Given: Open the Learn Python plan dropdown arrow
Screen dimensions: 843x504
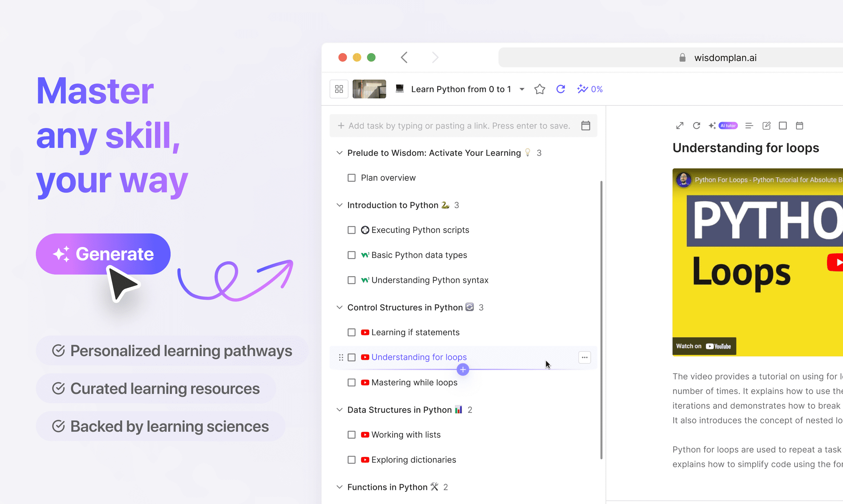Looking at the screenshot, I should [522, 89].
